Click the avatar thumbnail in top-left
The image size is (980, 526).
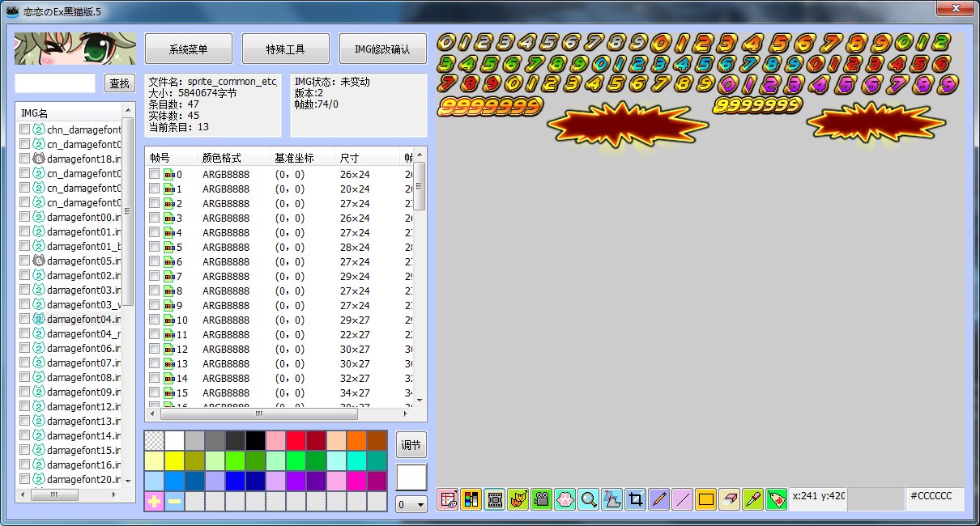point(75,49)
